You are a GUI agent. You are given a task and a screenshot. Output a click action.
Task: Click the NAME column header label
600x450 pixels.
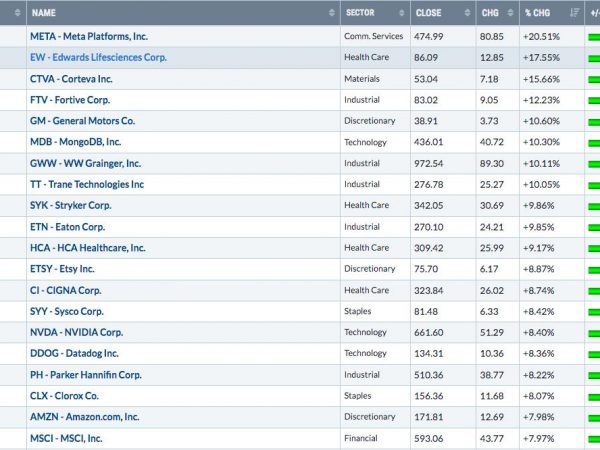point(44,13)
